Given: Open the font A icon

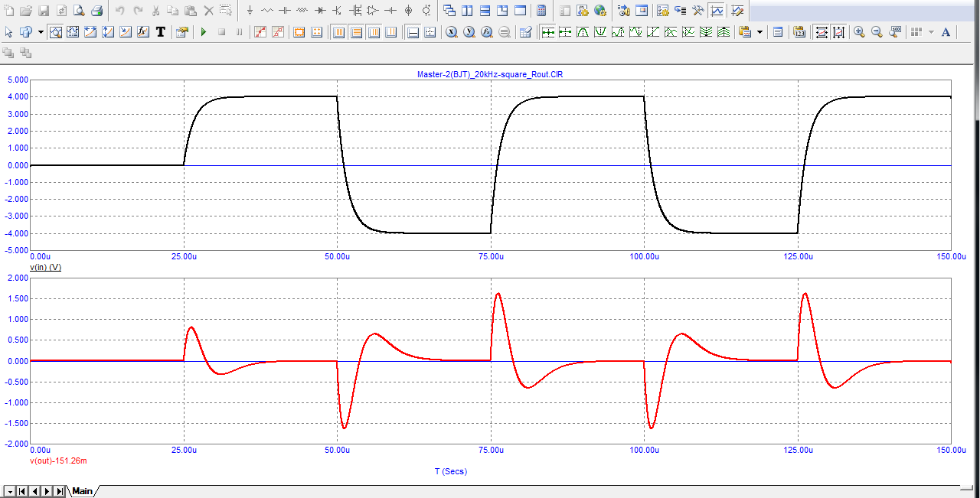Looking at the screenshot, I should click(946, 32).
